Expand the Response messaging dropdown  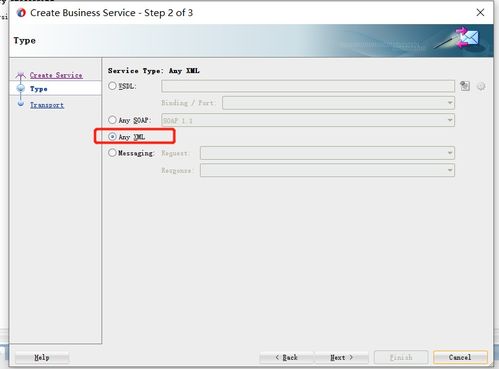click(327, 170)
